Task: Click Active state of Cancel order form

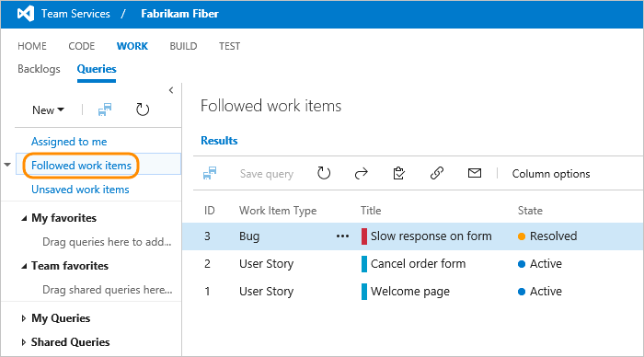Action: 546,264
